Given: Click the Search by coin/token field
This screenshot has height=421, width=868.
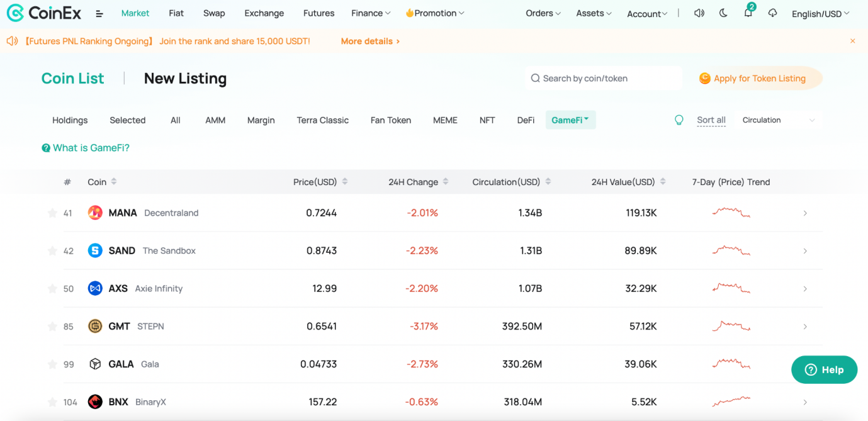Looking at the screenshot, I should [x=604, y=79].
